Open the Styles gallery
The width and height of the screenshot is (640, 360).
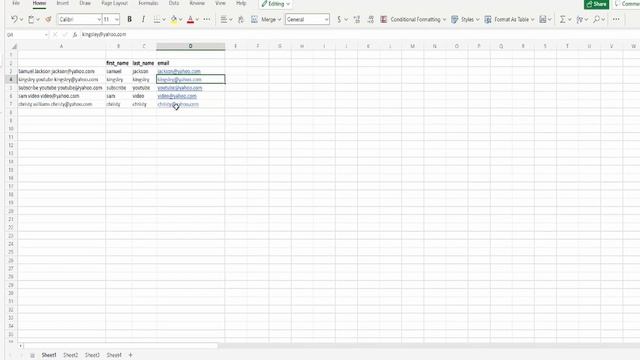(x=465, y=19)
